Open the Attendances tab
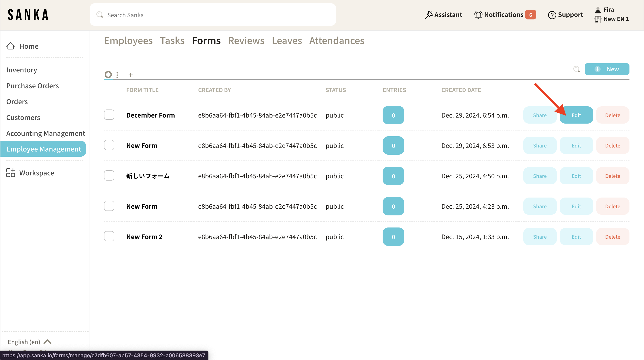 [x=337, y=40]
